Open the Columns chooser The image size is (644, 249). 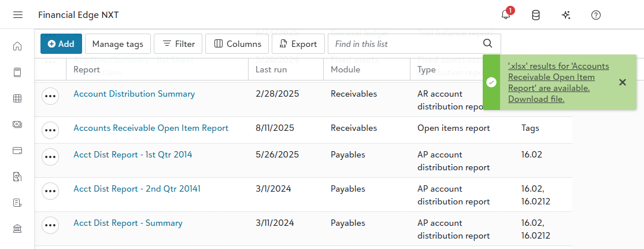pyautogui.click(x=237, y=44)
